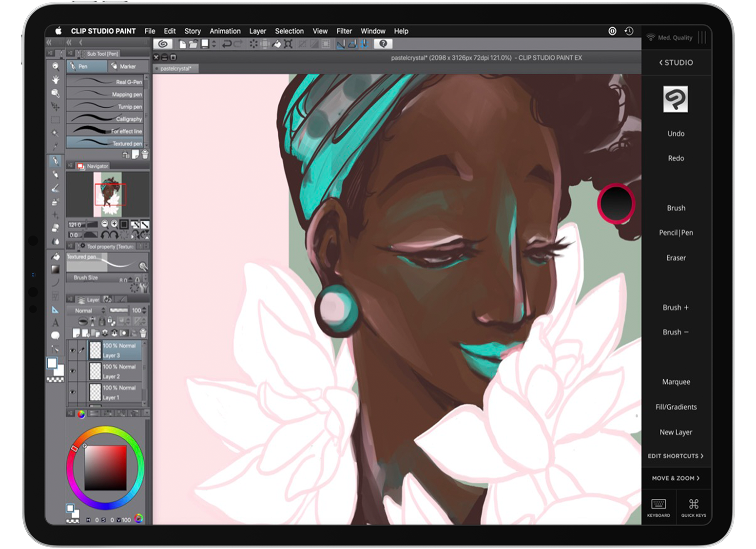Select the Balloon tool
This screenshot has height=549, width=756.
pos(56,335)
